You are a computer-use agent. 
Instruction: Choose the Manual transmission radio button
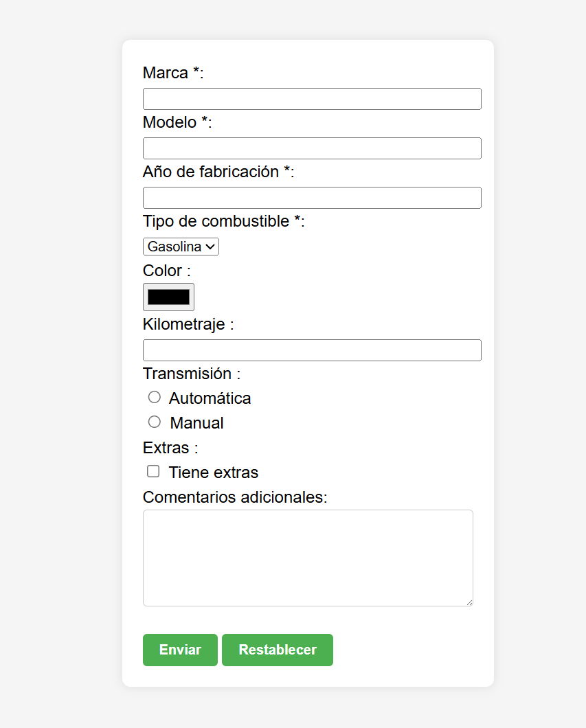click(155, 422)
